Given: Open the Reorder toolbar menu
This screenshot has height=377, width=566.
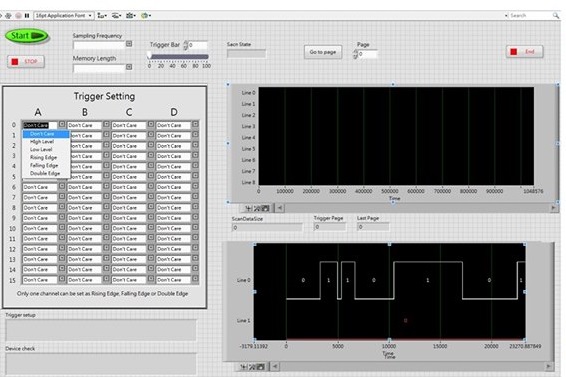Looking at the screenshot, I should 146,16.
